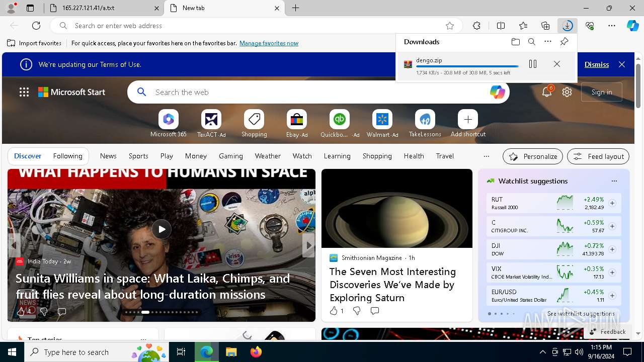This screenshot has height=362, width=644.
Task: Open Browser essentials heart icon
Action: click(x=590, y=26)
